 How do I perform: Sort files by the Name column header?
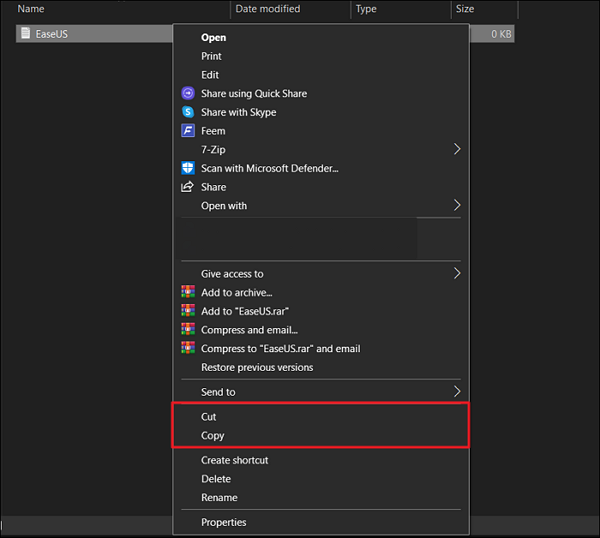31,9
